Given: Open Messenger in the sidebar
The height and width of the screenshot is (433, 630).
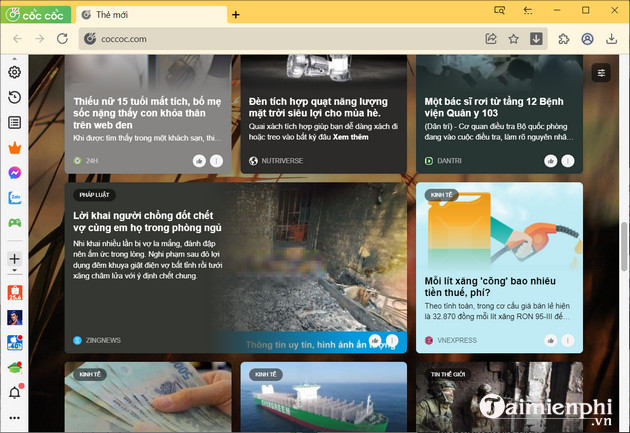Looking at the screenshot, I should [x=15, y=172].
